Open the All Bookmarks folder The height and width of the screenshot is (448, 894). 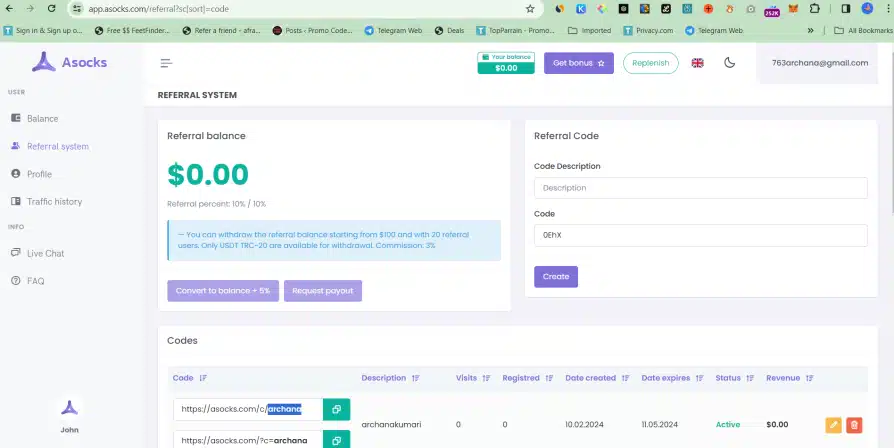(x=863, y=31)
